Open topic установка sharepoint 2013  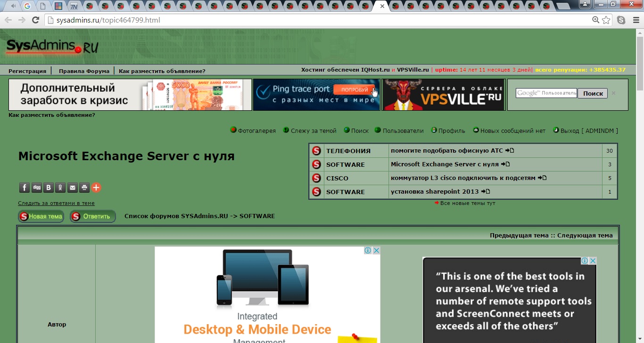point(434,192)
